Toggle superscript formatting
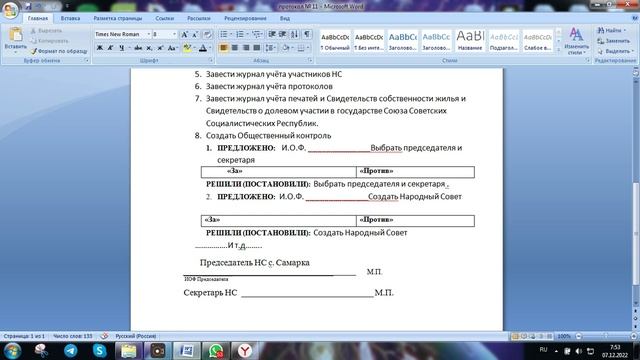 pos(160,48)
